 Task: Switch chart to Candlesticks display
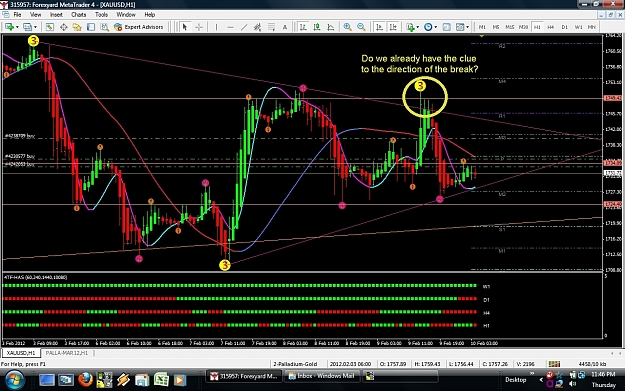[x=317, y=27]
